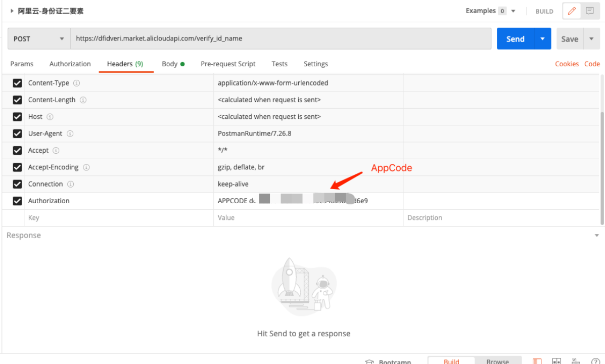Viewport: 605px width, 364px height.
Task: Click the Authorization header key cell
Action: point(119,201)
